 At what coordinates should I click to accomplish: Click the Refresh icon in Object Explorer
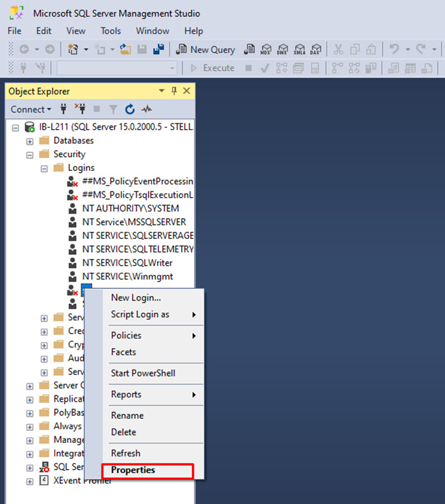pyautogui.click(x=130, y=109)
